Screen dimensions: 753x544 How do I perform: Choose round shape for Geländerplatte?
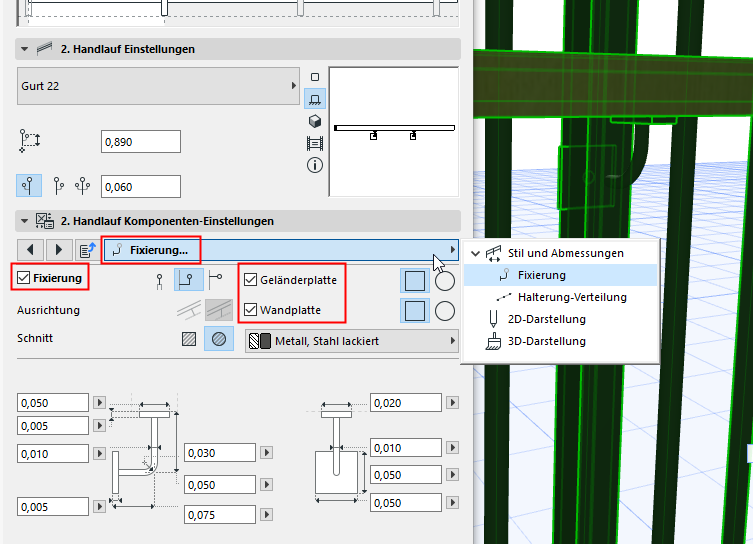pos(445,281)
